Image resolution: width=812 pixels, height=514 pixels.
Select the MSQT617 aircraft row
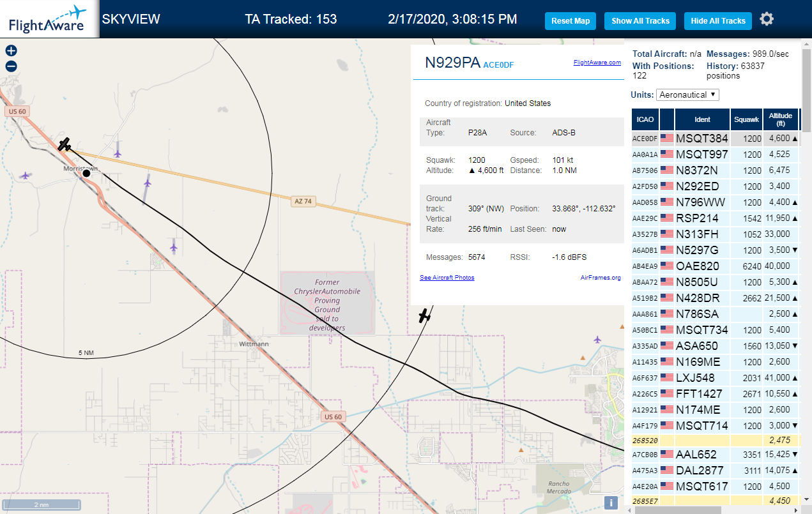(715, 487)
